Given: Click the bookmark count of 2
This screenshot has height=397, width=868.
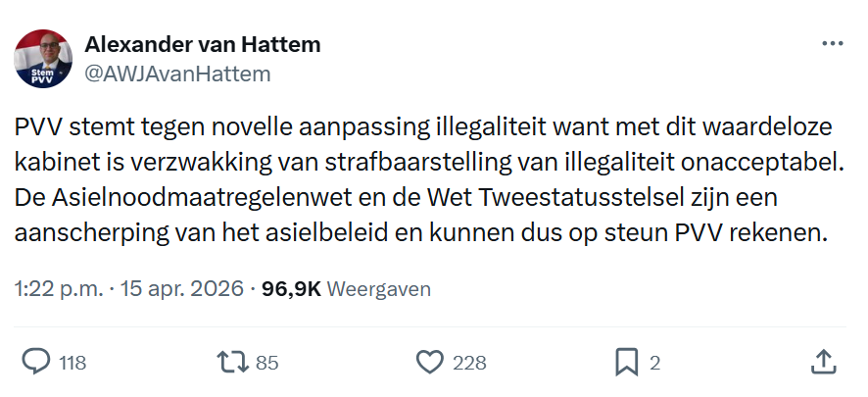Looking at the screenshot, I should (654, 363).
